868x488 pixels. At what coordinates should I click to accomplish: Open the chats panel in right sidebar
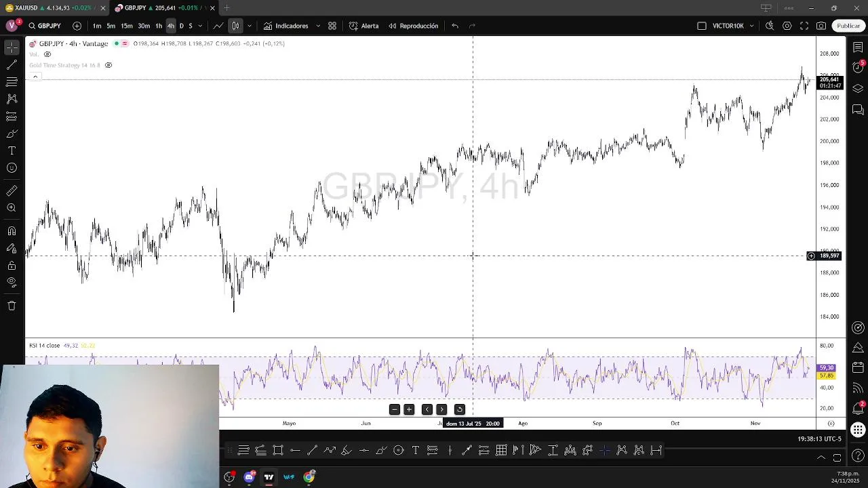[858, 109]
